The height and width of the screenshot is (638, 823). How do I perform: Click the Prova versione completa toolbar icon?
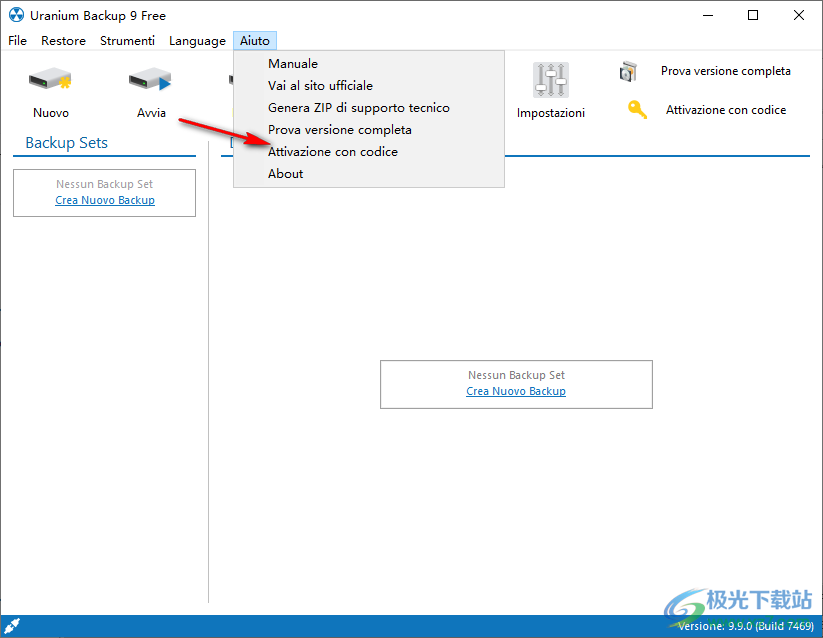[628, 71]
